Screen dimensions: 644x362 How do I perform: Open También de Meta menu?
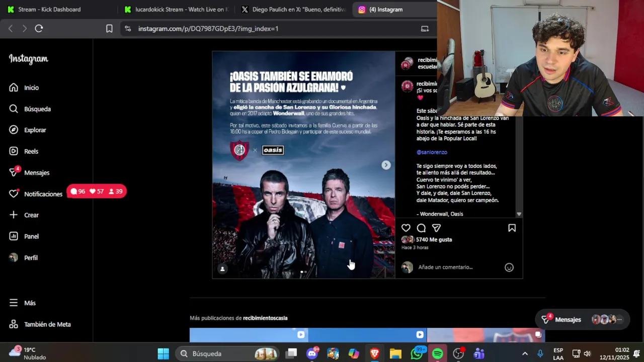click(40, 324)
